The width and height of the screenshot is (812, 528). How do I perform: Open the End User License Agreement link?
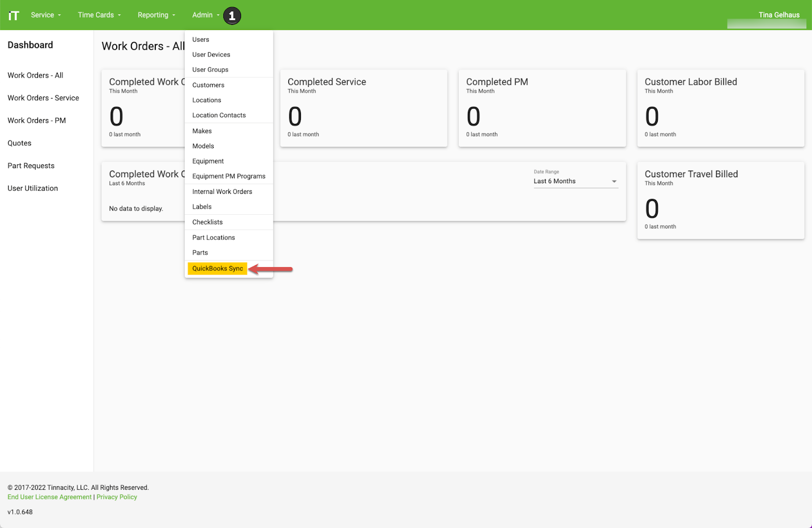[x=50, y=497]
